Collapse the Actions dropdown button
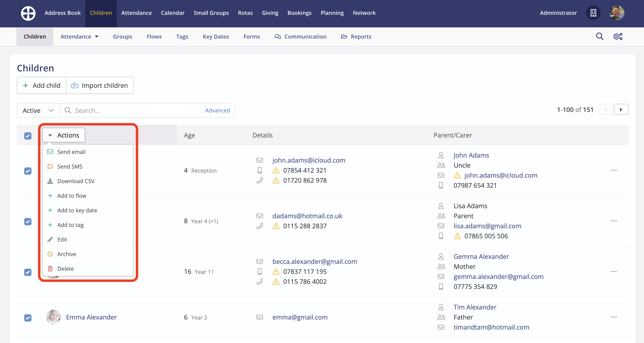Image resolution: width=644 pixels, height=343 pixels. pyautogui.click(x=64, y=135)
